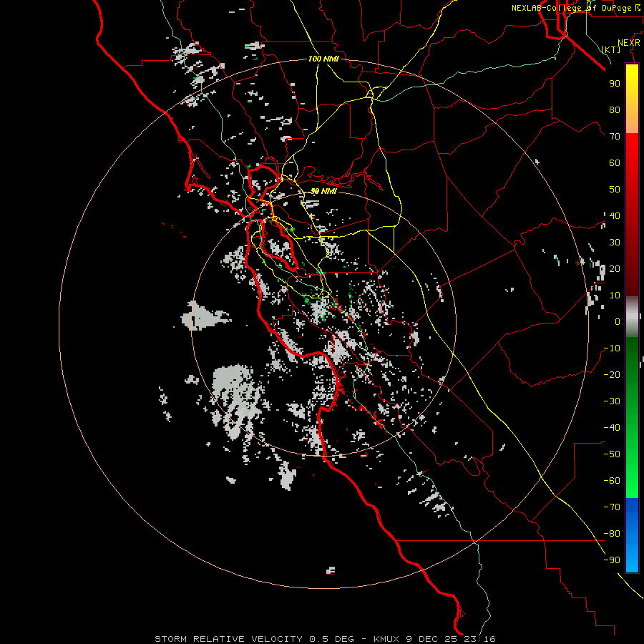Screen dimensions: 644x644
Task: Click the 70 value on the velocity scale
Action: (x=615, y=137)
